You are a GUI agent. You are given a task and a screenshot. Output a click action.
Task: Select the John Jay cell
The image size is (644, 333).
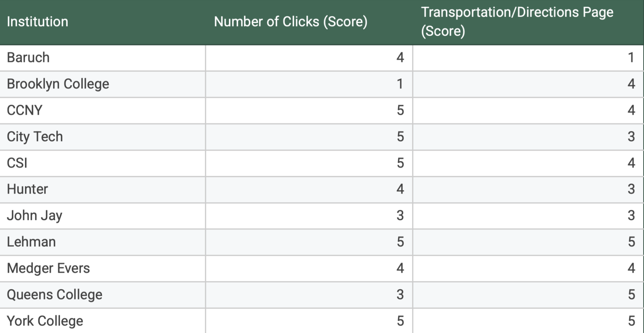tap(34, 215)
